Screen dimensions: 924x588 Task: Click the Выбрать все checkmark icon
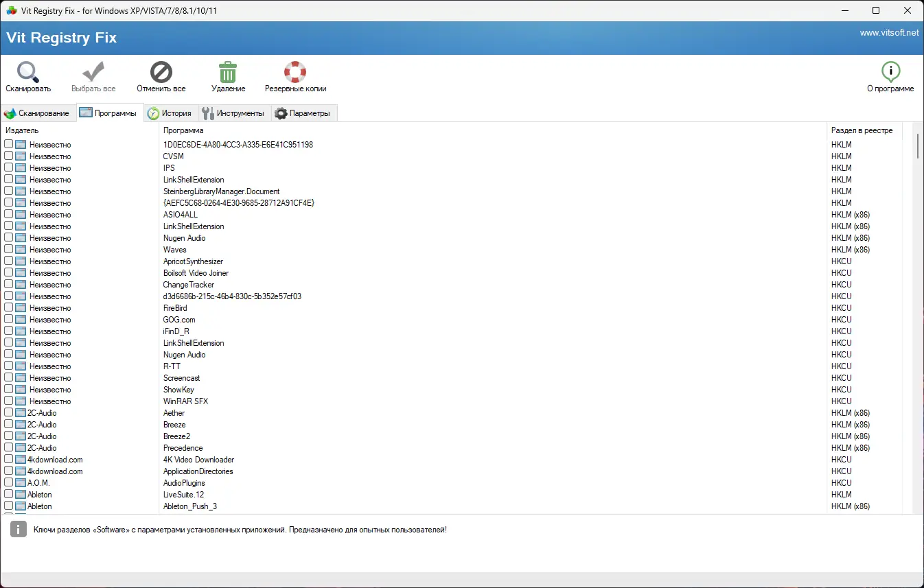point(93,72)
